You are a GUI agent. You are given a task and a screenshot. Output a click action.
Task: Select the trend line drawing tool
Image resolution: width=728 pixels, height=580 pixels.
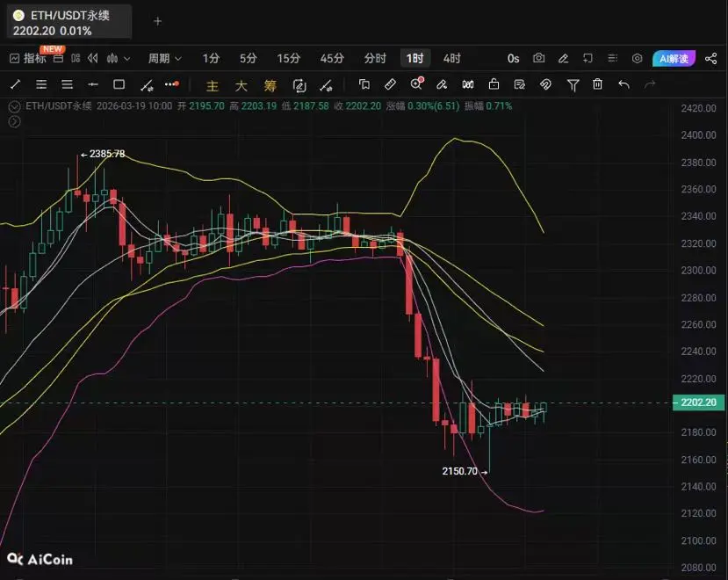[x=15, y=84]
